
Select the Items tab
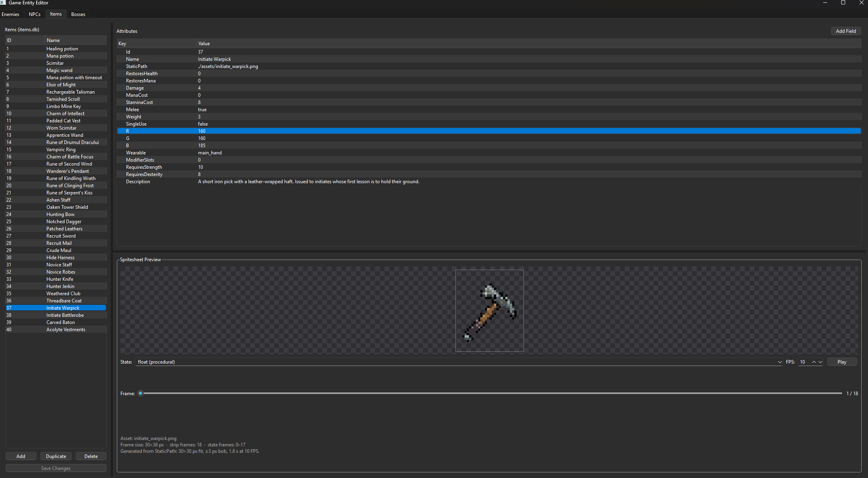56,14
